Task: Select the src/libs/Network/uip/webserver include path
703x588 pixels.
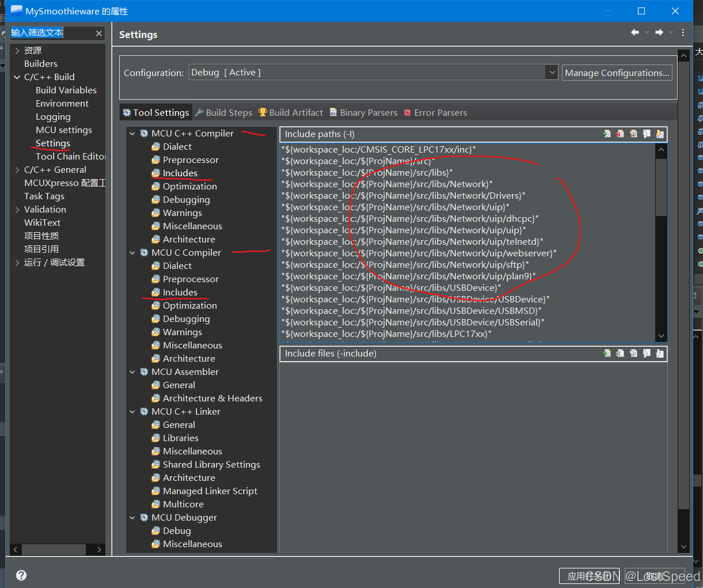Action: (x=419, y=253)
